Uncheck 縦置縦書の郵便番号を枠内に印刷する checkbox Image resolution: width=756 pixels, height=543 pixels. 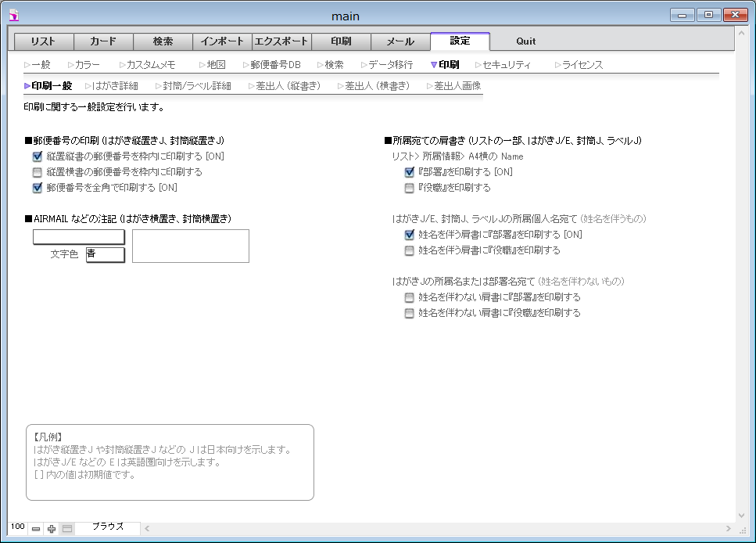[x=37, y=156]
